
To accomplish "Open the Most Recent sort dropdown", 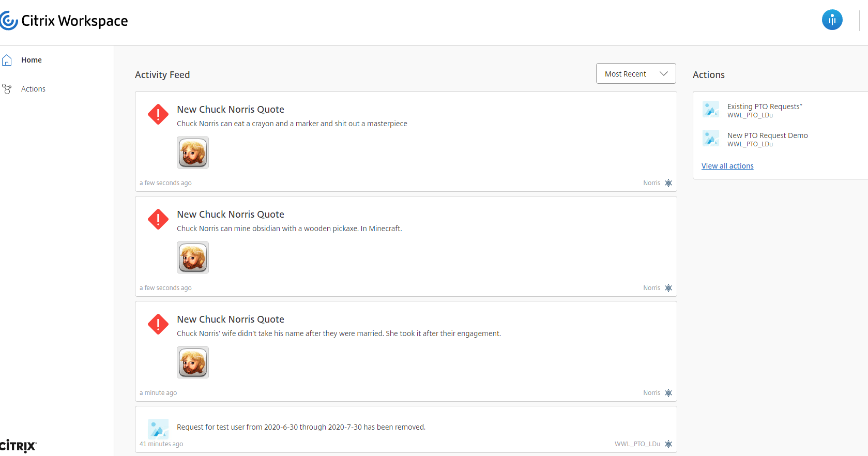I will pyautogui.click(x=636, y=73).
